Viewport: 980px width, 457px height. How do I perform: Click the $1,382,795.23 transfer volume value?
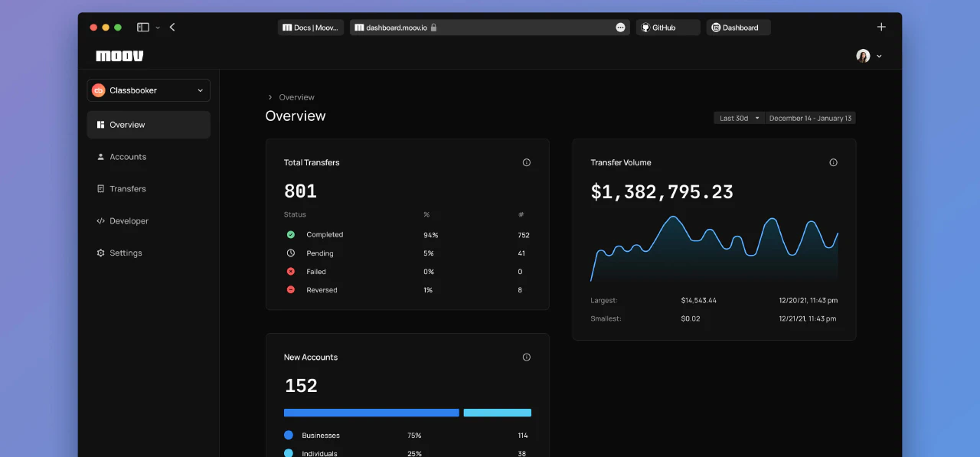click(x=662, y=192)
